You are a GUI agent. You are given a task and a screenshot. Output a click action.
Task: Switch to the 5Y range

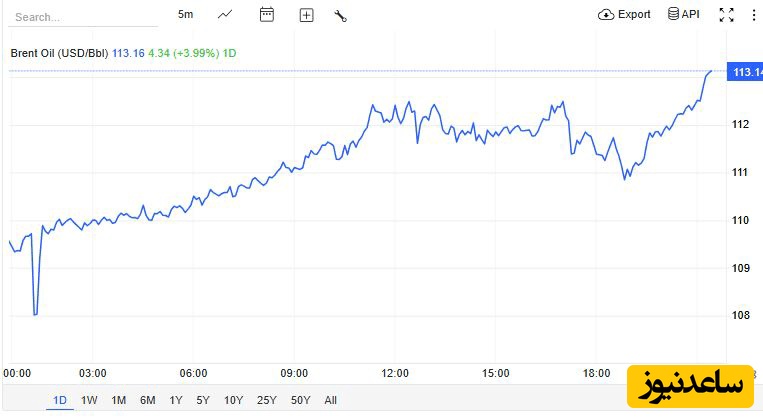point(203,400)
